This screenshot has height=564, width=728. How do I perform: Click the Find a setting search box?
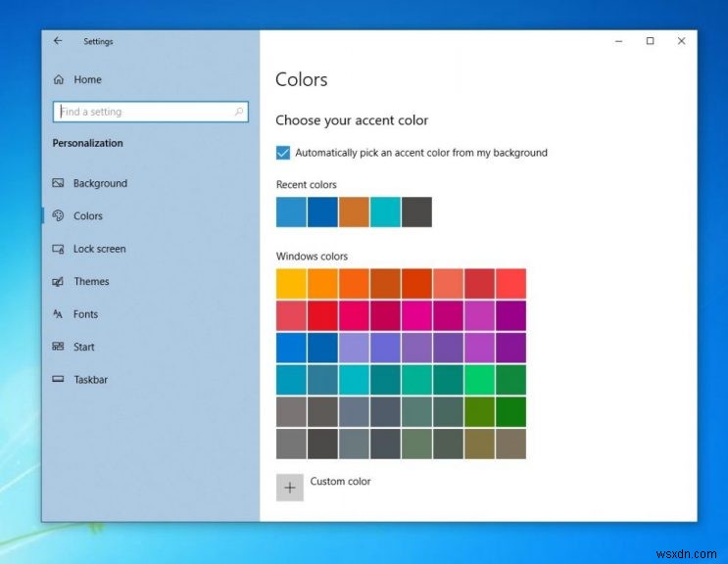pyautogui.click(x=151, y=112)
